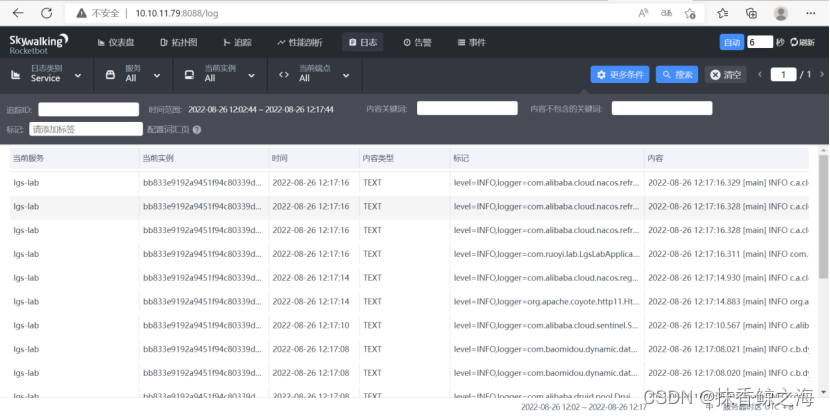Click the scrollbar up arrow

pyautogui.click(x=823, y=150)
